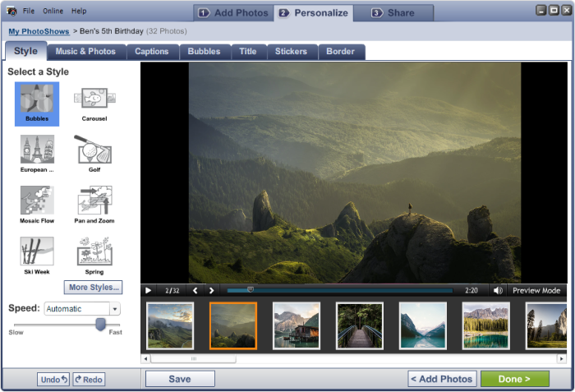Select the forest bridge thumbnail

tap(360, 325)
